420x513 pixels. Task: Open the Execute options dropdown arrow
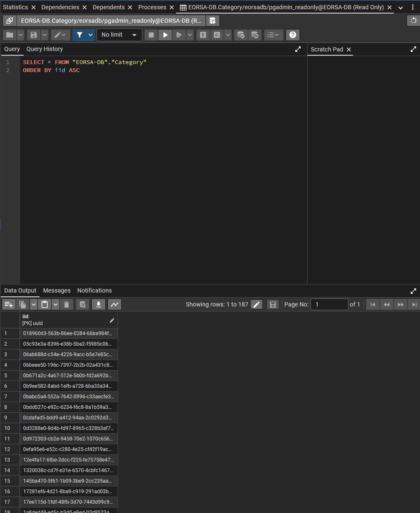click(x=190, y=35)
